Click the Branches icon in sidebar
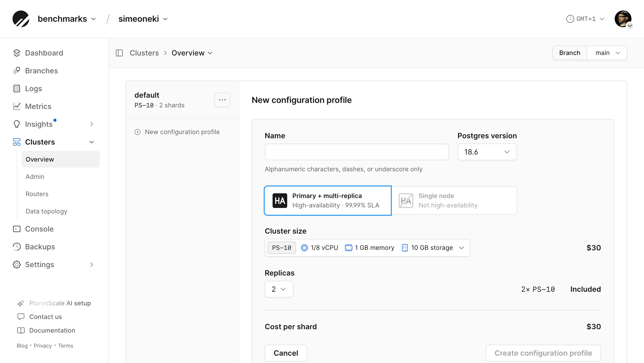The width and height of the screenshot is (644, 363). point(17,71)
